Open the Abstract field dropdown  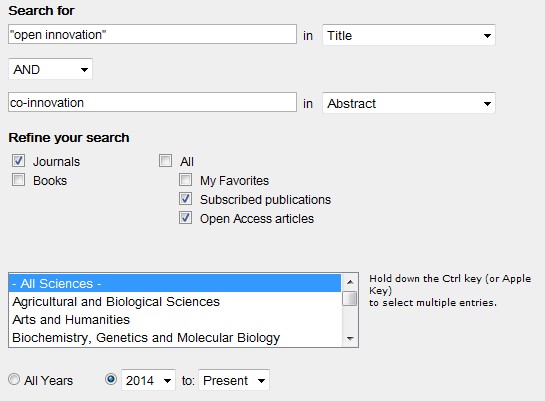point(409,103)
